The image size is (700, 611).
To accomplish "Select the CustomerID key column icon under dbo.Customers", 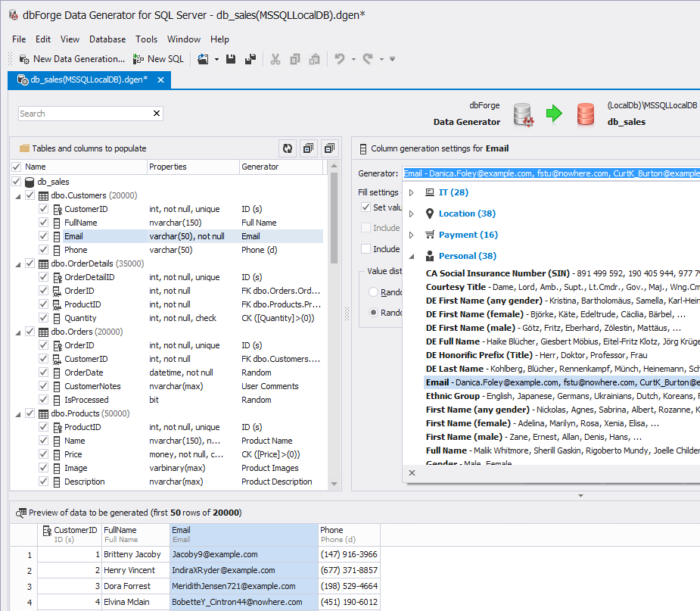I will tap(58, 209).
